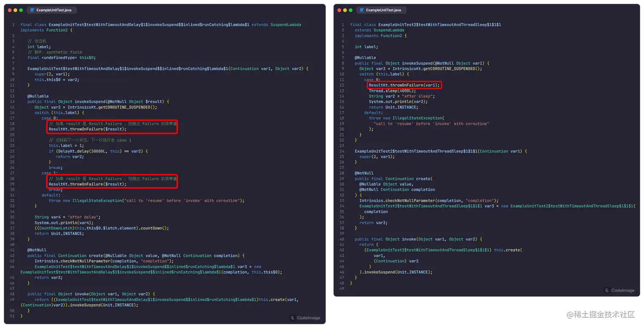Click the "// $FF: synthetic field" comment
The width and height of the screenshot is (644, 328).
coord(55,52)
